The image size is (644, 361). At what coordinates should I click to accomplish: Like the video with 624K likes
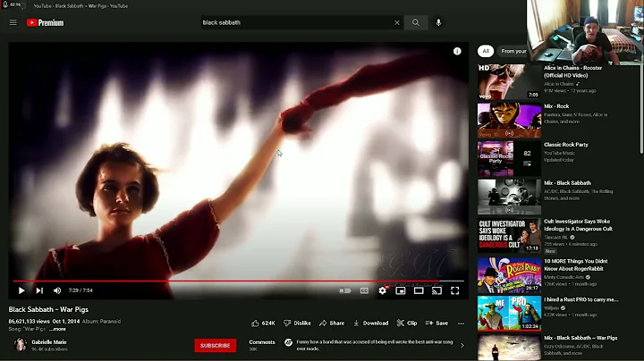[263, 323]
